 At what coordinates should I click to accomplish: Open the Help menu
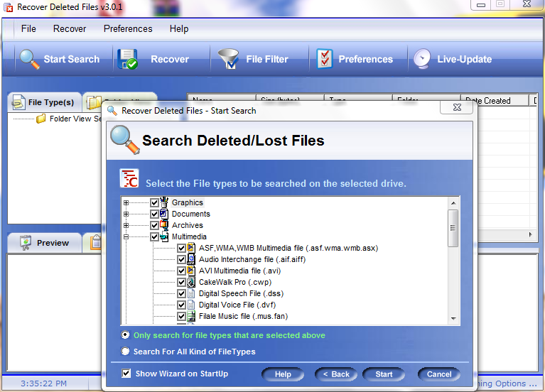click(179, 29)
